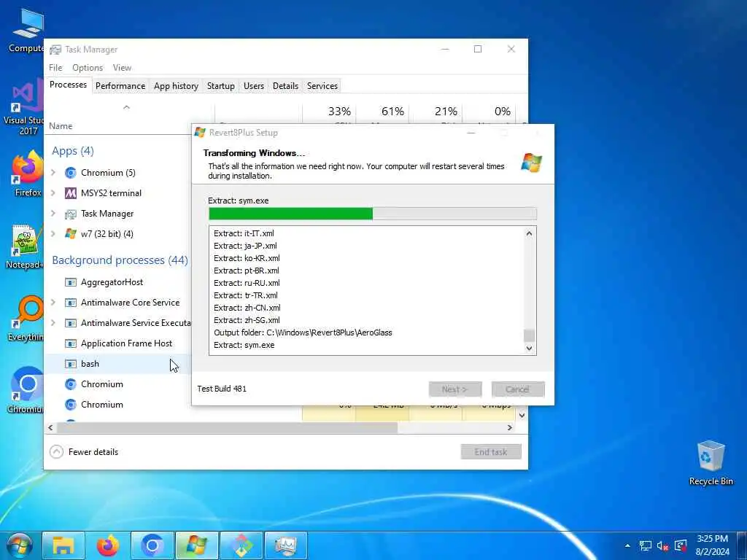Image resolution: width=747 pixels, height=560 pixels.
Task: Open the Notepad++ desktop shortcut
Action: (x=25, y=246)
